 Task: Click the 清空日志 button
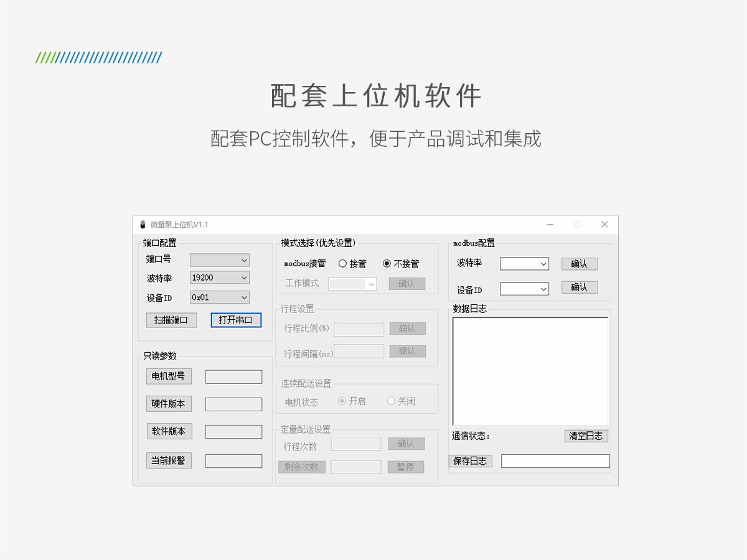point(586,436)
